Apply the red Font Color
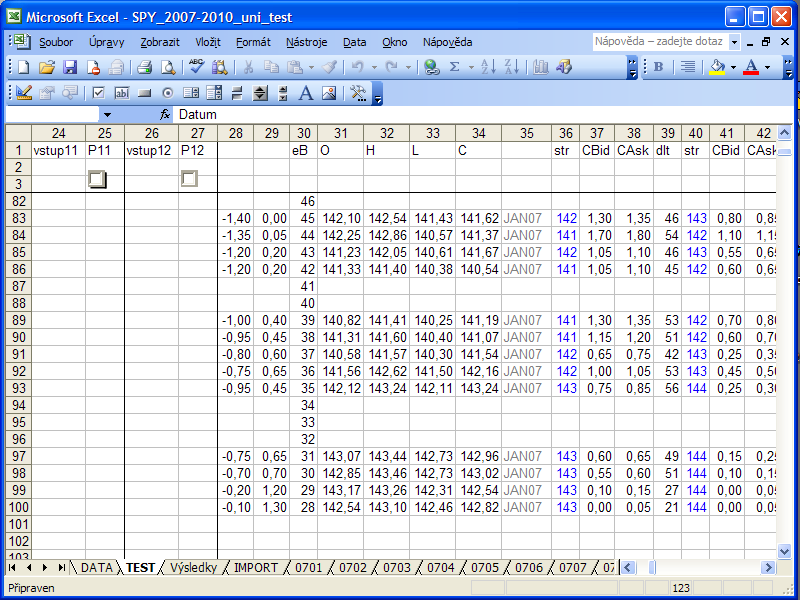Screen dimensions: 800x600 point(751,67)
